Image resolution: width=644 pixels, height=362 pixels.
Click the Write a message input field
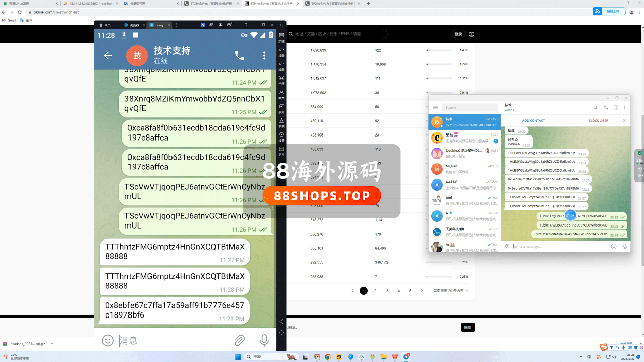(x=556, y=246)
